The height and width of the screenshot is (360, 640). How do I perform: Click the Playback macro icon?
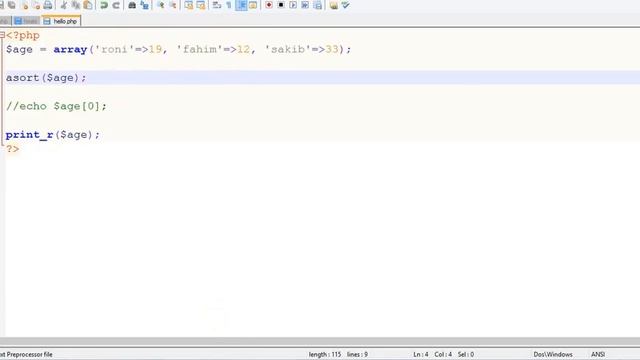tap(293, 5)
